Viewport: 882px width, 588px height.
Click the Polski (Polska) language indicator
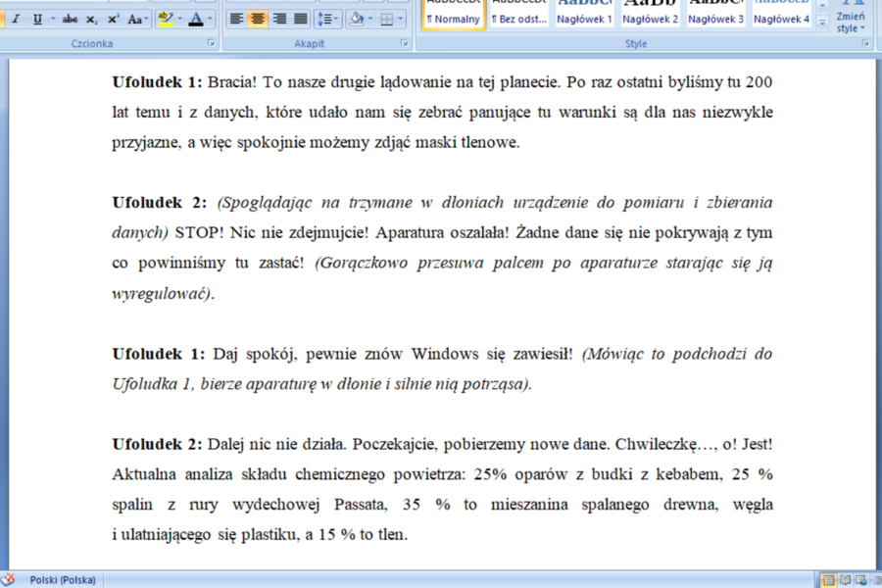63,579
